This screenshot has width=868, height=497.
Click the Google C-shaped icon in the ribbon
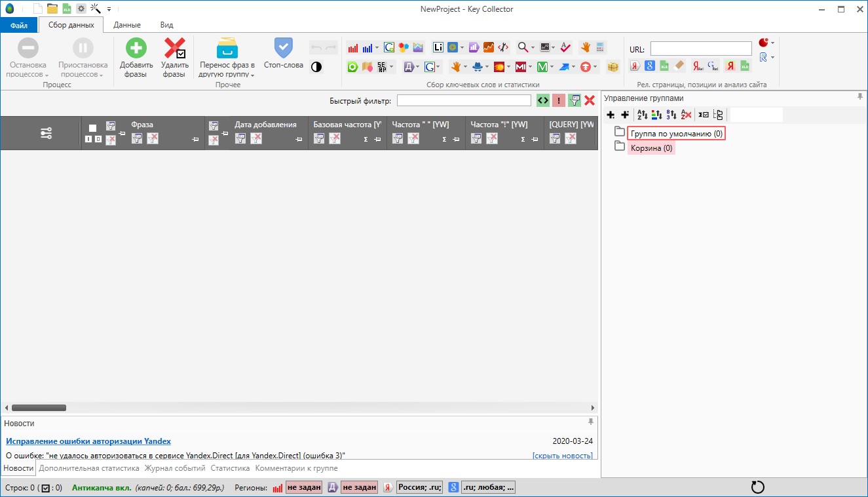coord(389,47)
